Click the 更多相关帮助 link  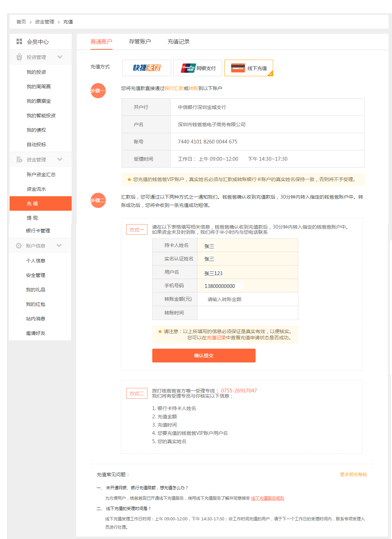tap(353, 474)
